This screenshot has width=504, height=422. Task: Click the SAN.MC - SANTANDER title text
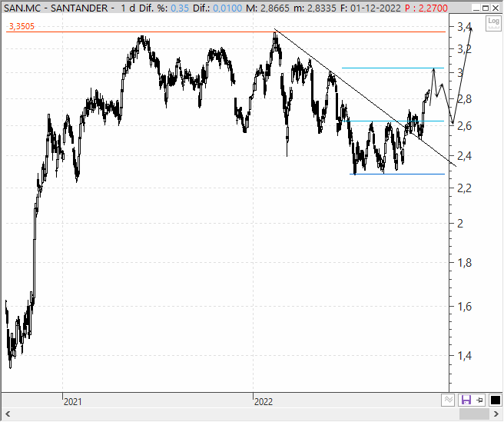(x=55, y=8)
